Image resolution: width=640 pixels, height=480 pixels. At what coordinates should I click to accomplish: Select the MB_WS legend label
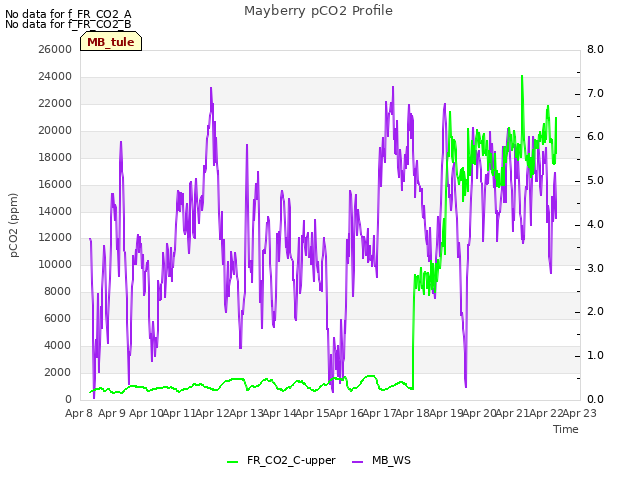[x=391, y=461]
